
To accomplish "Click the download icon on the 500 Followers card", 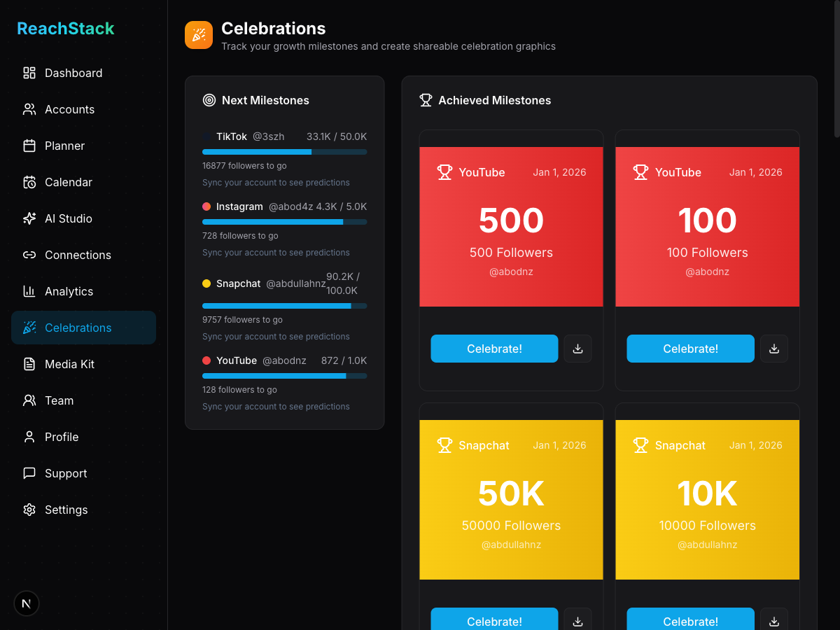I will pos(577,348).
